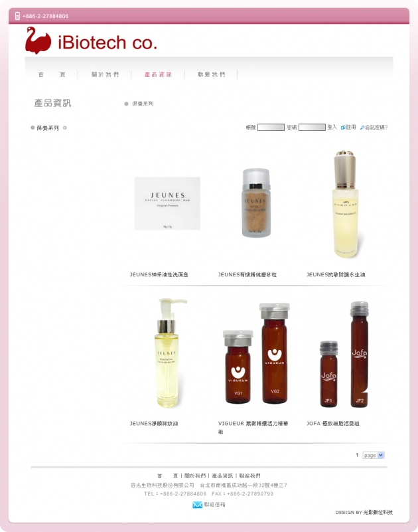Viewport: 418px width, 532px height.
Task: Click the phone icon beside the number
Action: click(x=17, y=16)
